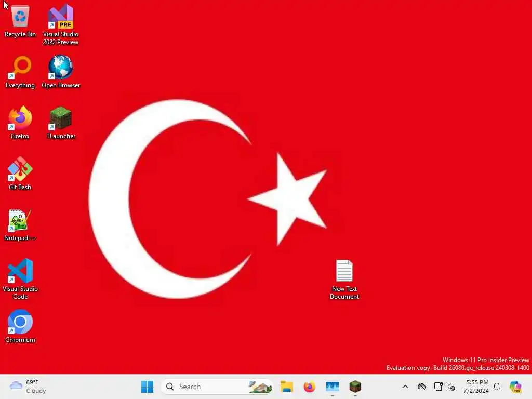Switch to the blue monitor app in taskbar
Image resolution: width=532 pixels, height=399 pixels.
332,387
